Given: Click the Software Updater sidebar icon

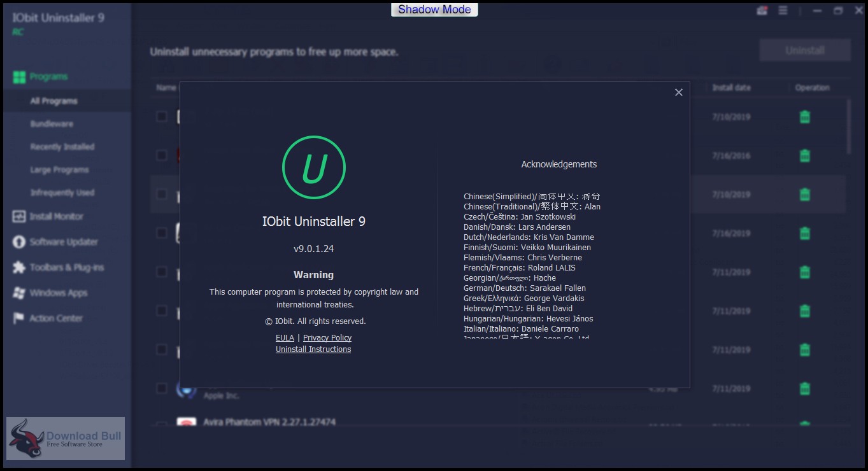Looking at the screenshot, I should tap(18, 242).
